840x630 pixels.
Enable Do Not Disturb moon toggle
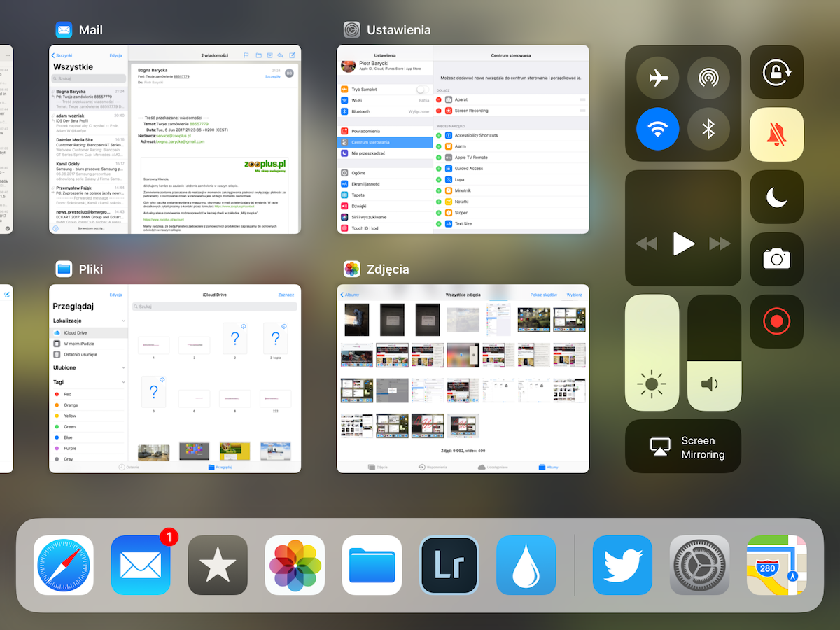[x=776, y=197]
